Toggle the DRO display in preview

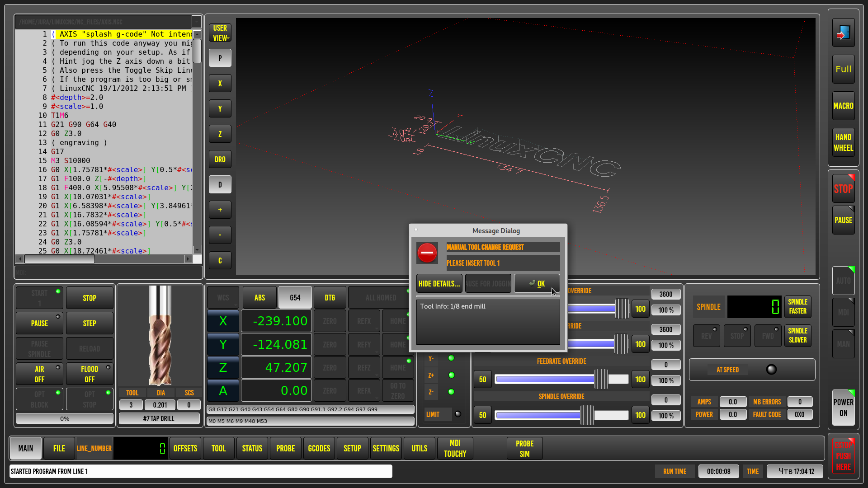(x=220, y=160)
